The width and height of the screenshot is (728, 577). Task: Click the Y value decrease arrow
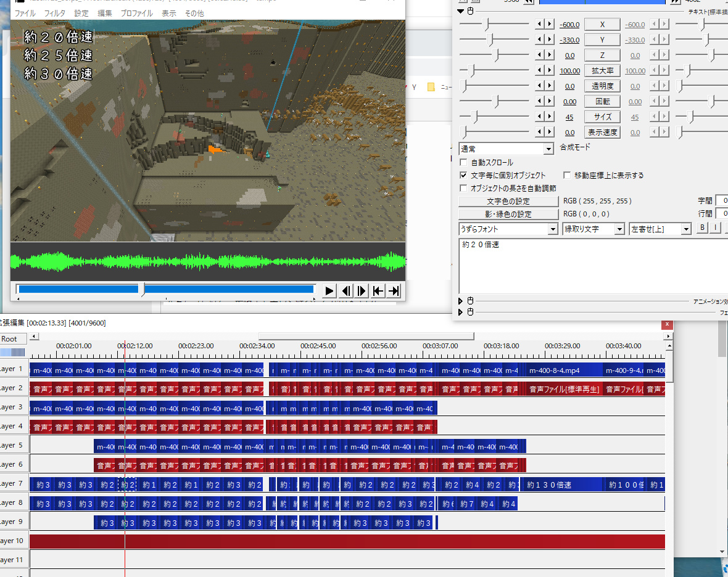(x=539, y=39)
